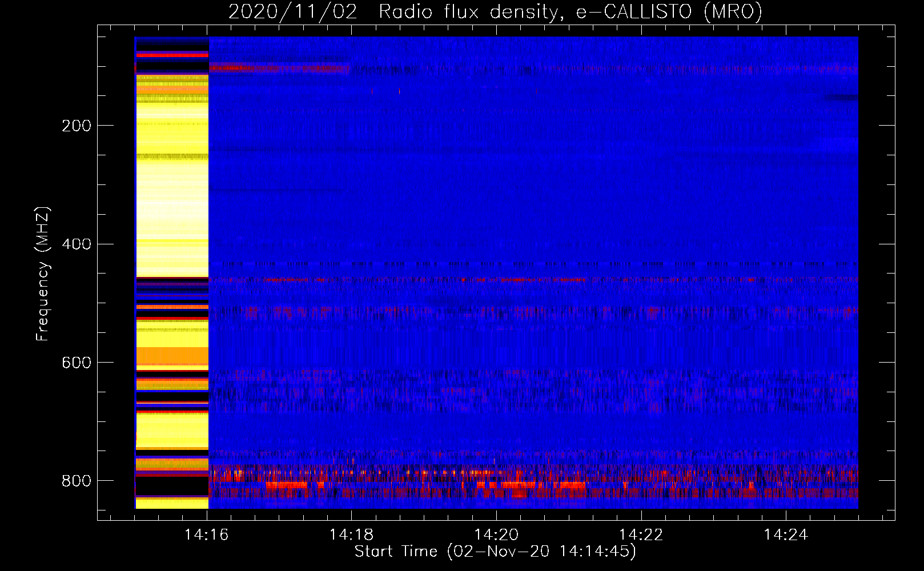Click the 'Start Time (02-Nov-20 14:14:45)' axis label
The height and width of the screenshot is (571, 924).
pos(495,552)
